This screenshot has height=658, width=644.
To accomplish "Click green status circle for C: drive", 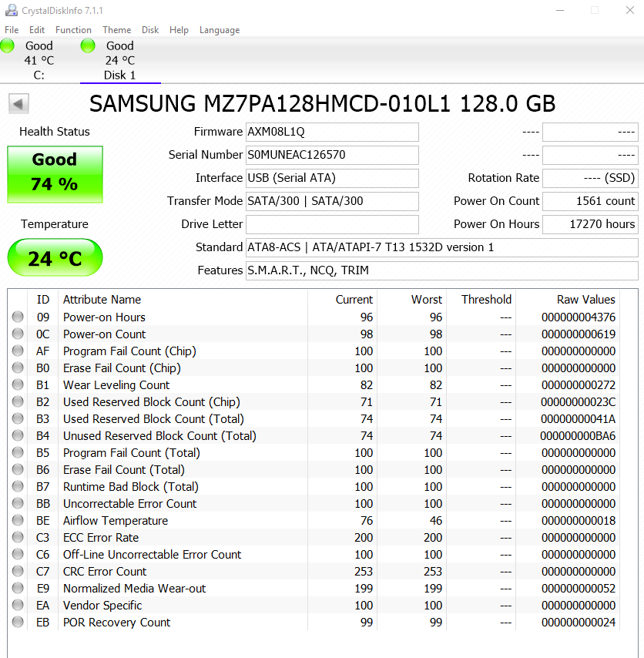I will click(7, 45).
